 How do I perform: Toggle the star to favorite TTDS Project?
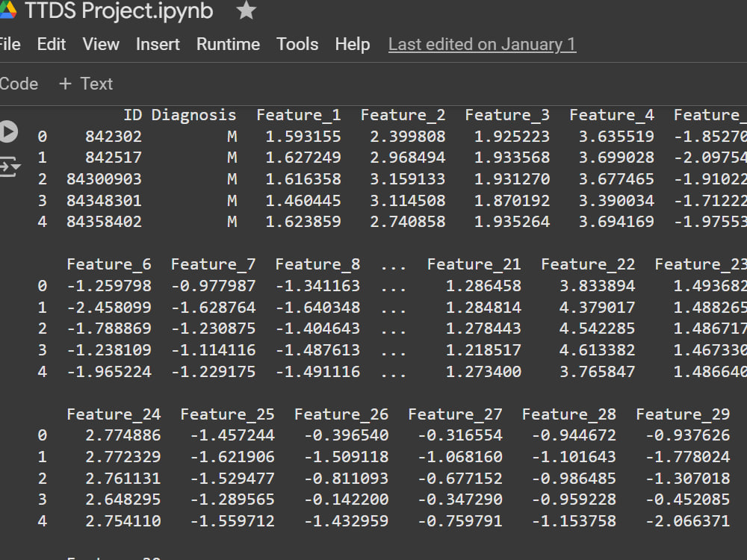click(247, 11)
